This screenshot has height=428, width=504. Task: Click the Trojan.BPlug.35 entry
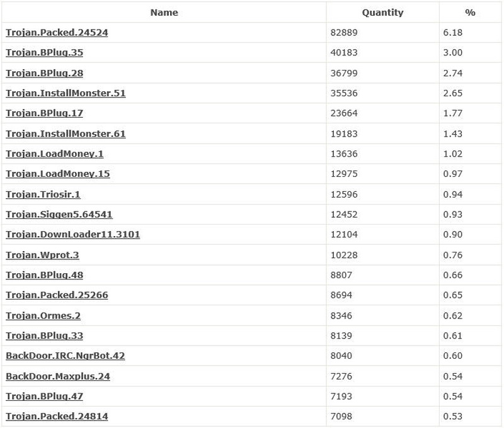[44, 53]
